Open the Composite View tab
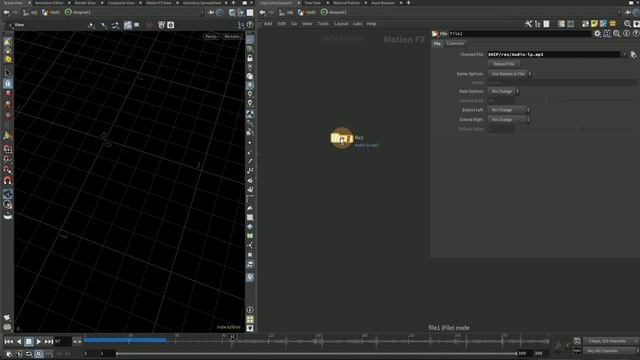 click(121, 2)
